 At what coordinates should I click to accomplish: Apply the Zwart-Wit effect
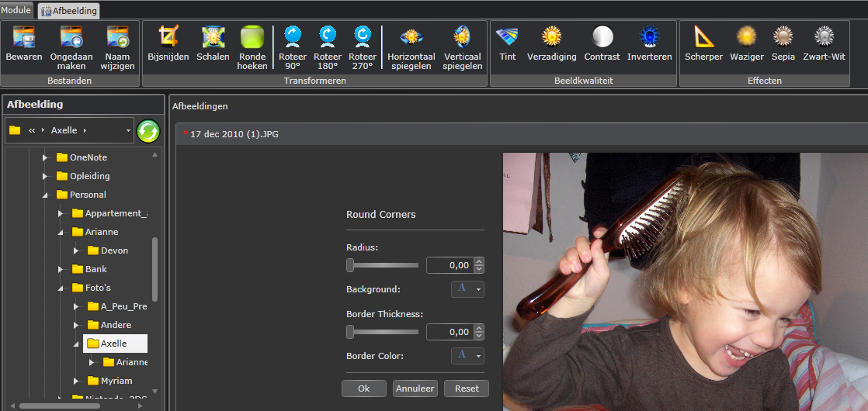(x=824, y=36)
